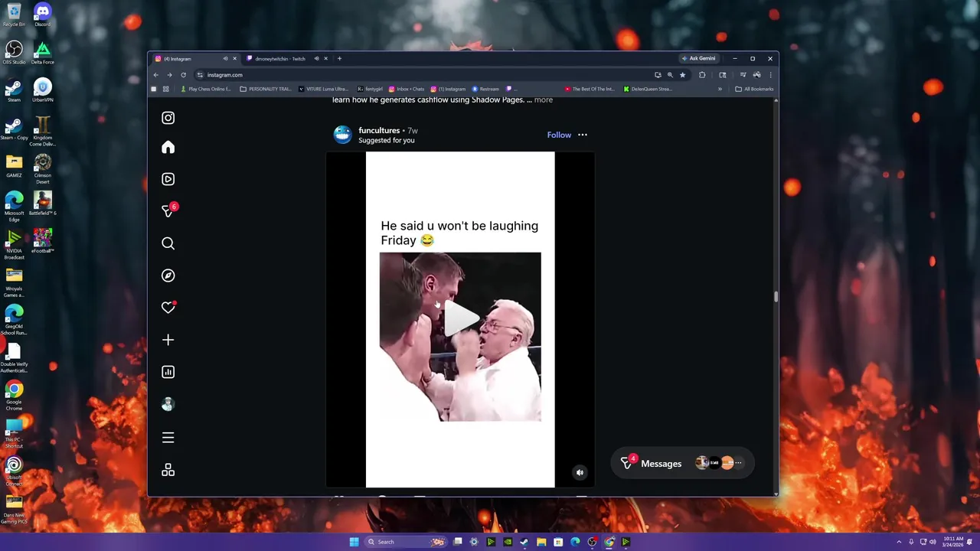Toggle the video's mute speaker button
The width and height of the screenshot is (980, 551).
[x=580, y=472]
